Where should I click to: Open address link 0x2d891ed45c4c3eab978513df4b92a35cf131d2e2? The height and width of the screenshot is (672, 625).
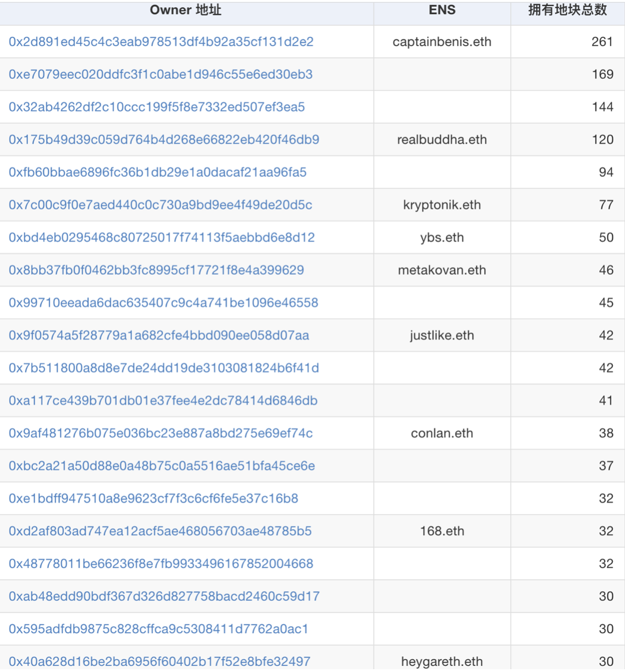[161, 42]
